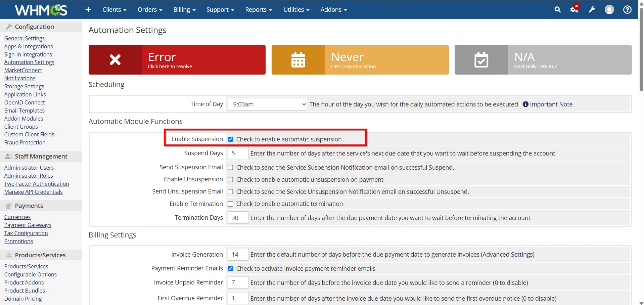The image size is (644, 305).
Task: Check the Enable Termination checkbox
Action: (x=230, y=204)
